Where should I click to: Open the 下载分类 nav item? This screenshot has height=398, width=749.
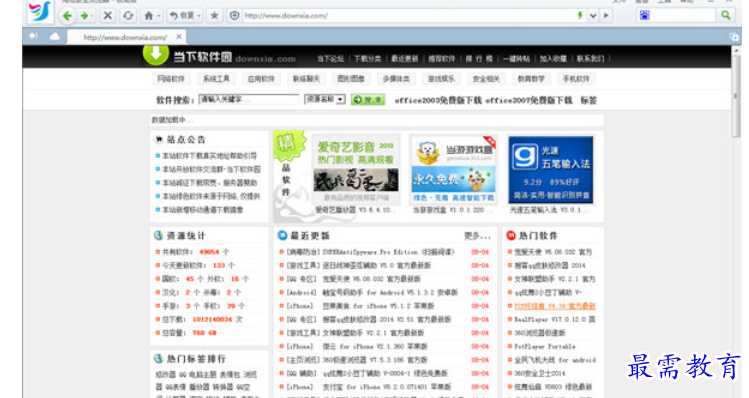[x=367, y=59]
